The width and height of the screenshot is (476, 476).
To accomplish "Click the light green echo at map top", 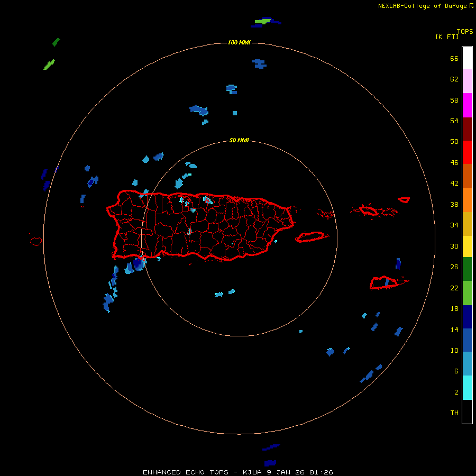I will point(262,21).
